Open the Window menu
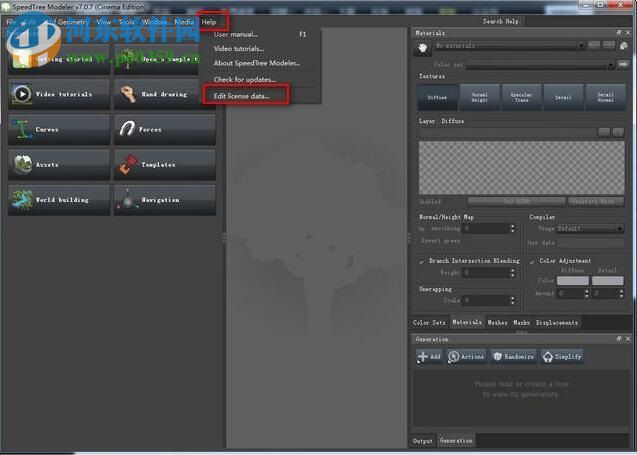 coord(154,22)
